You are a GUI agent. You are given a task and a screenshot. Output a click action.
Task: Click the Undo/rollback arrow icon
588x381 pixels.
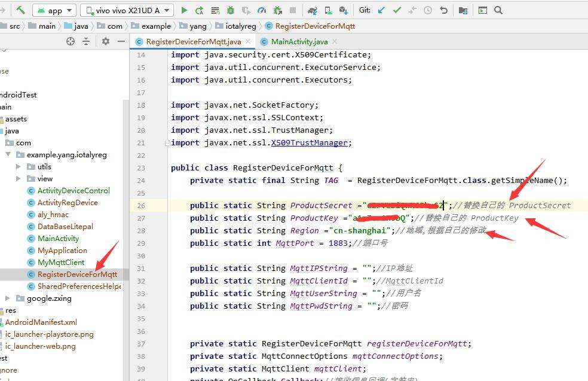tap(443, 10)
